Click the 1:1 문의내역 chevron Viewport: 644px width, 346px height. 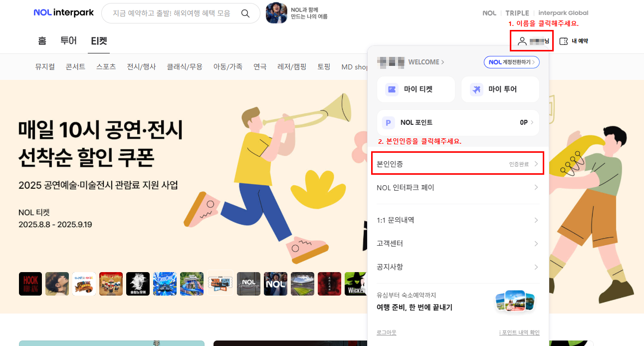[536, 220]
